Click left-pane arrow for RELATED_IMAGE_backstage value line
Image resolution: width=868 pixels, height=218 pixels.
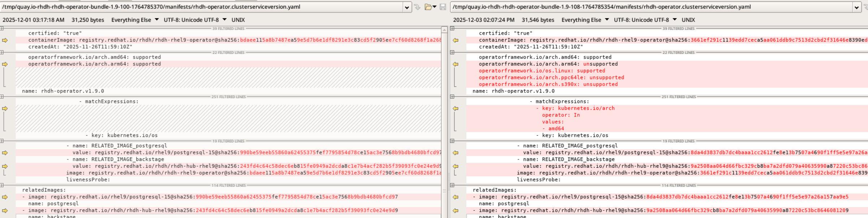pos(5,166)
